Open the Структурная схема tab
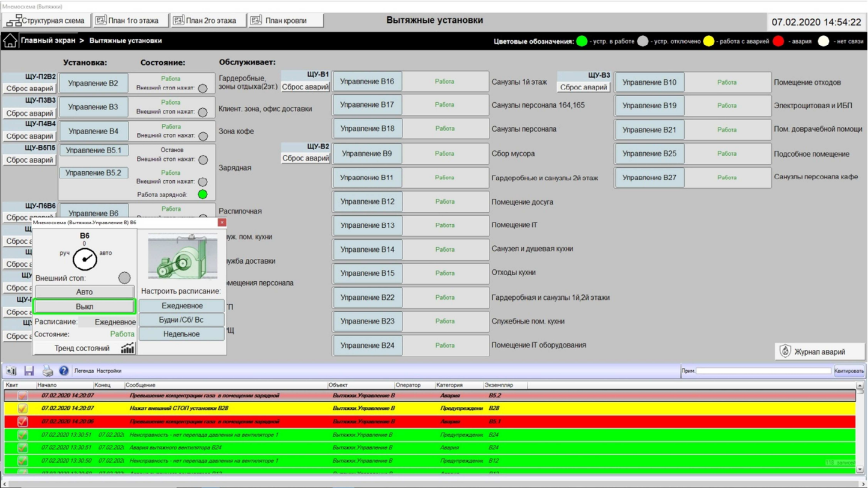 click(46, 20)
